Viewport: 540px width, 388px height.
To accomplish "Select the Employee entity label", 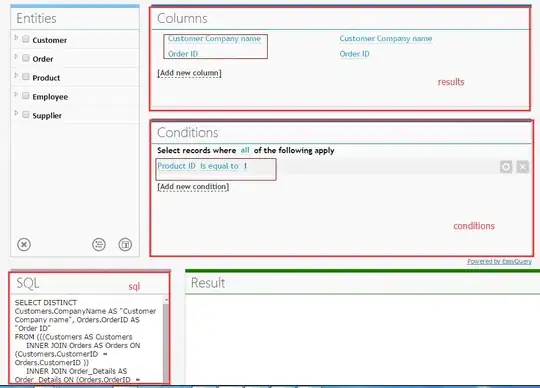I will pyautogui.click(x=50, y=97).
